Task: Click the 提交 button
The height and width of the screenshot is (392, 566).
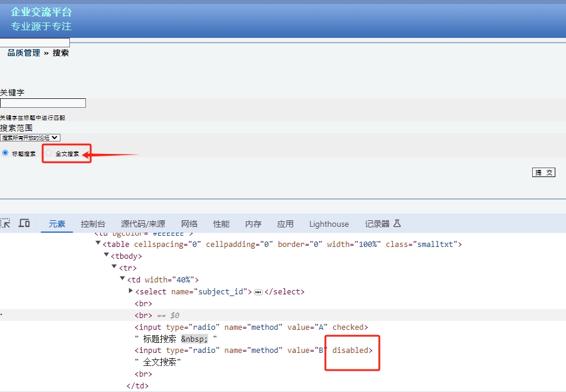Action: tap(543, 172)
